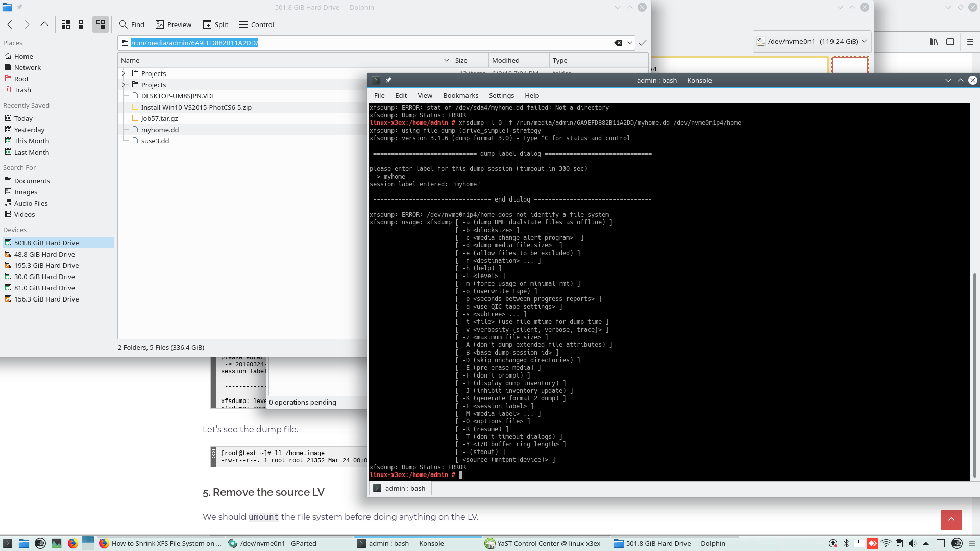Go back in Dolphin navigation
The height and width of the screenshot is (551, 980).
point(10,24)
